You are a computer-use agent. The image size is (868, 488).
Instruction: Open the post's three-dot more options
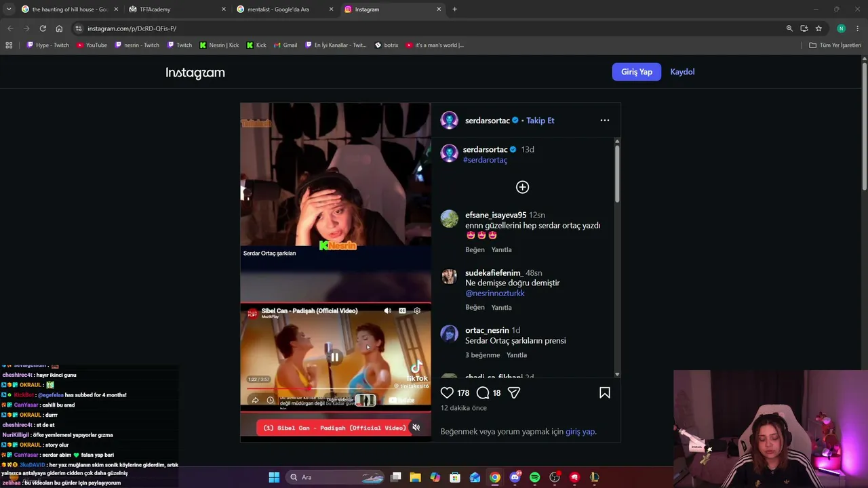pyautogui.click(x=605, y=121)
